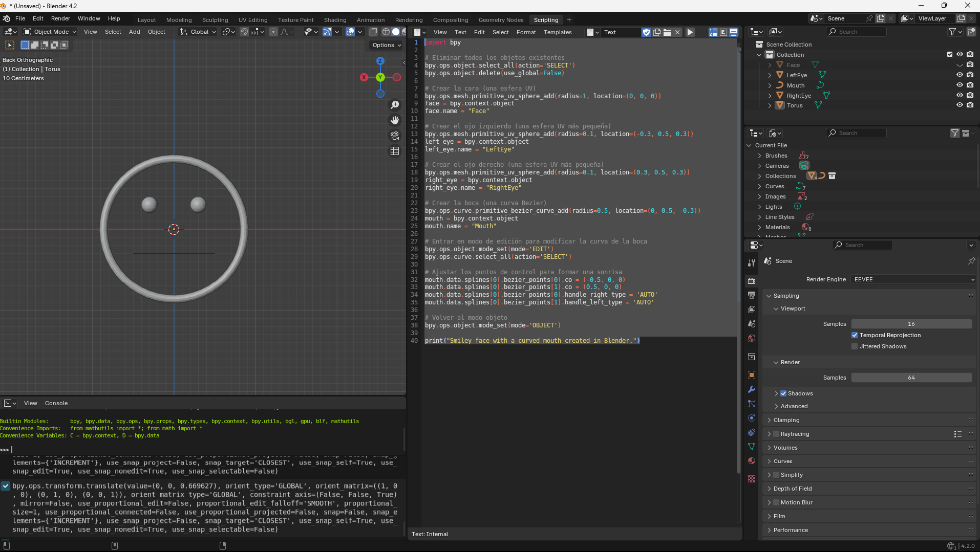Screen dimensions: 980x552
Task: Switch to orthographic grid view icon
Action: 395,151
